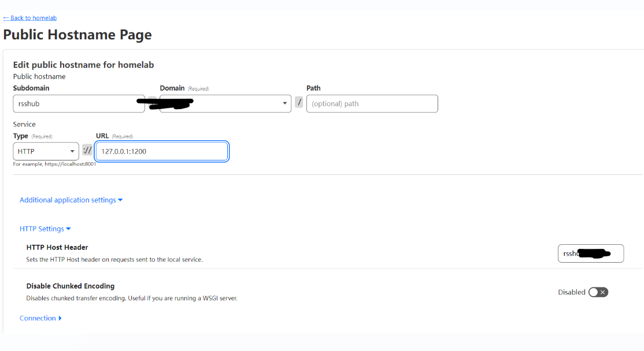Image resolution: width=644 pixels, height=351 pixels.
Task: Click the slash separator before Path
Action: coord(299,103)
